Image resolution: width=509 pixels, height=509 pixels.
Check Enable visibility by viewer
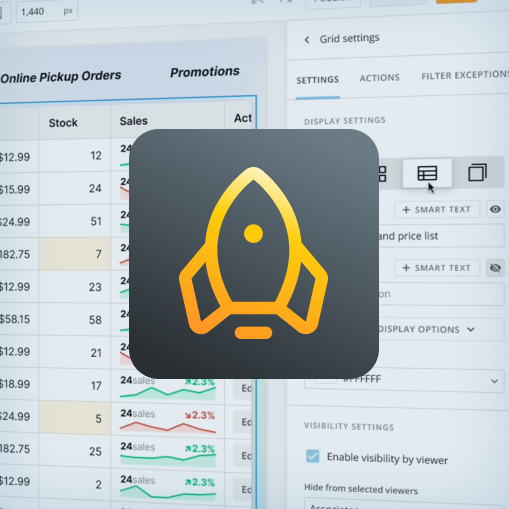point(313,456)
